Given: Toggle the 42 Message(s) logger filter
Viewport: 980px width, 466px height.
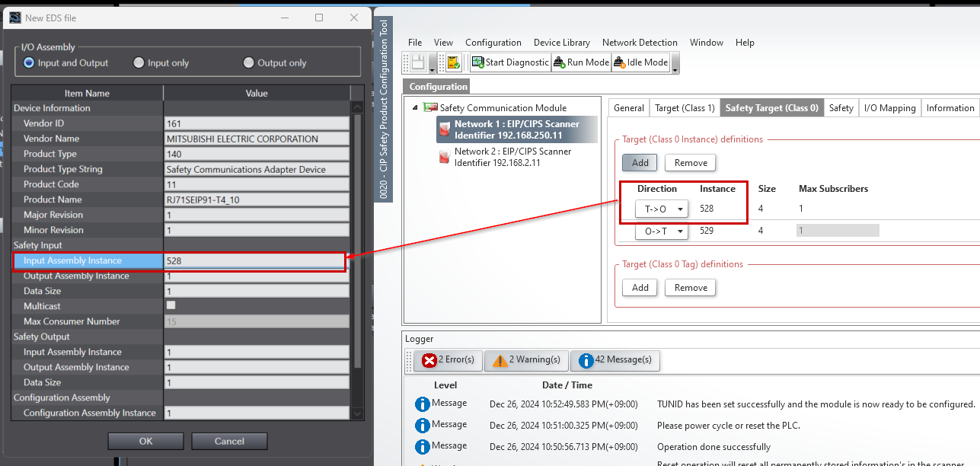Looking at the screenshot, I should (615, 360).
